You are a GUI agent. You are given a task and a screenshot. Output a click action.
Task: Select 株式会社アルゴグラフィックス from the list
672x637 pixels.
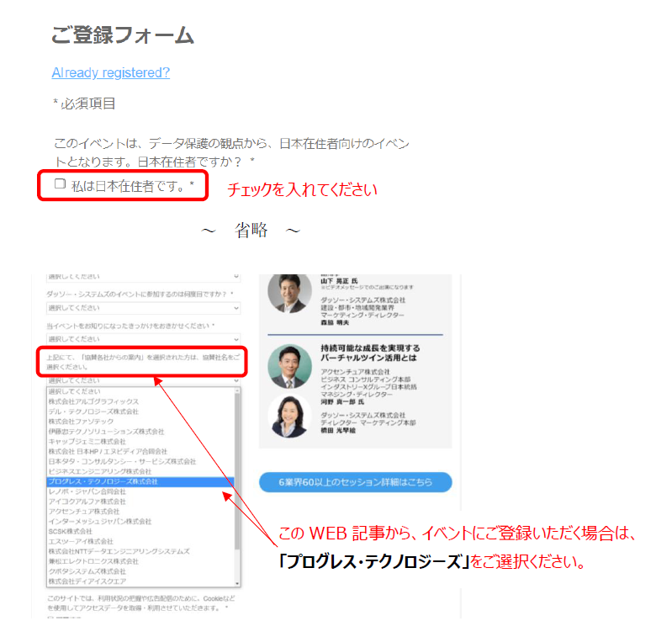click(x=140, y=401)
